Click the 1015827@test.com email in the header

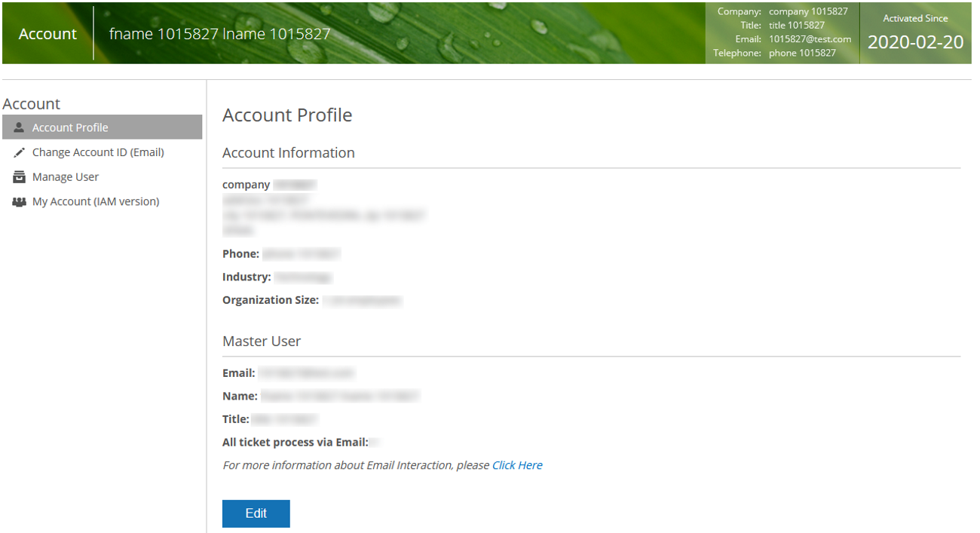point(810,39)
